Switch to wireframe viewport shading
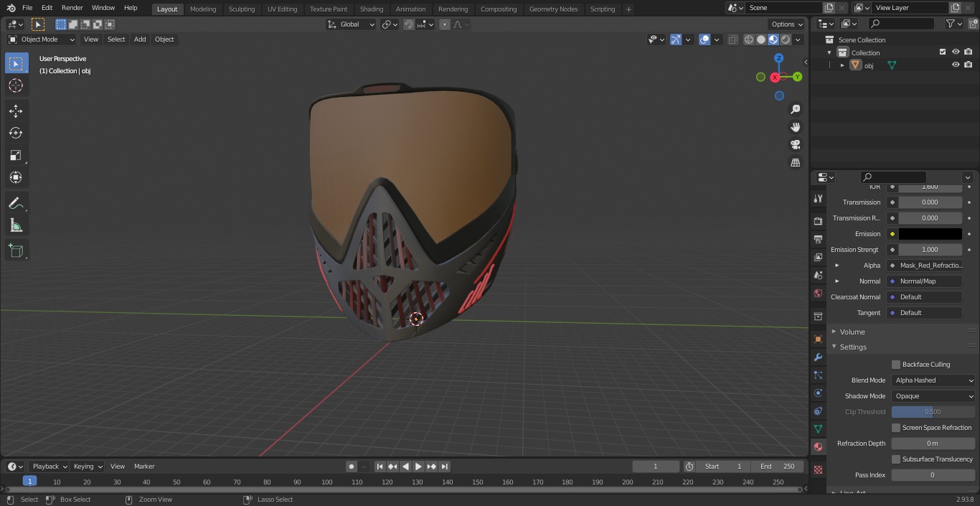Viewport: 980px width, 506px height. point(749,39)
